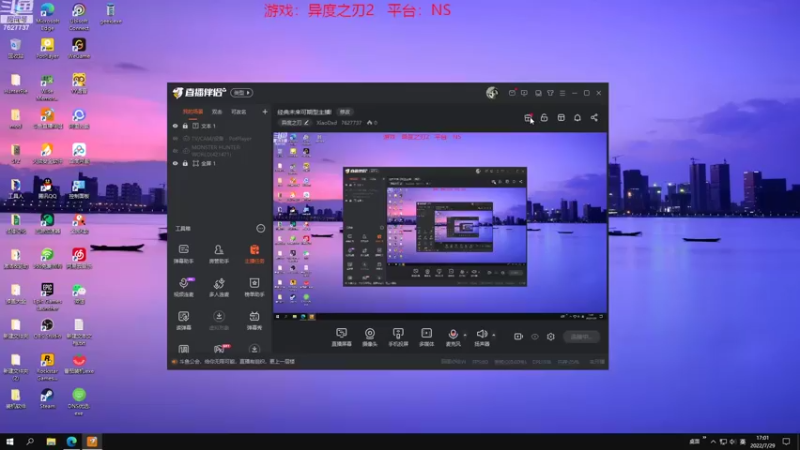This screenshot has height=450, width=800.
Task: Open Steam desktop shortcut
Action: pos(47,399)
